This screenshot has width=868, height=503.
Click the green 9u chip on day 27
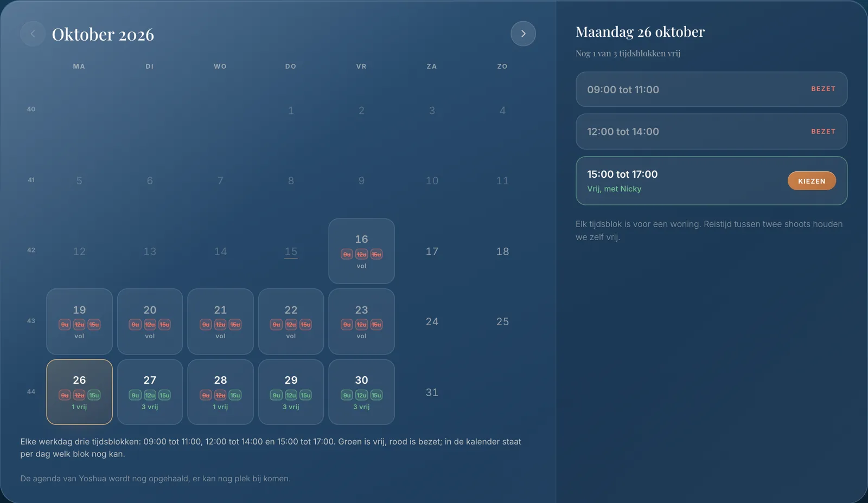coord(135,395)
